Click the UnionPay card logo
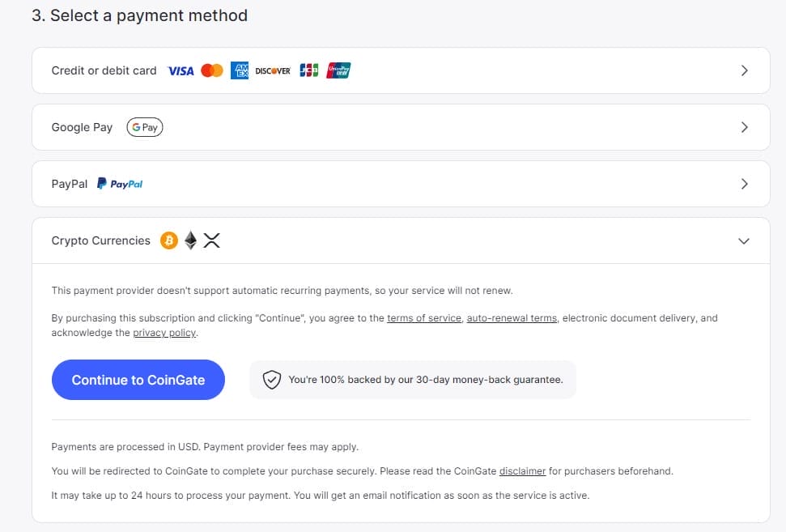 pyautogui.click(x=338, y=70)
